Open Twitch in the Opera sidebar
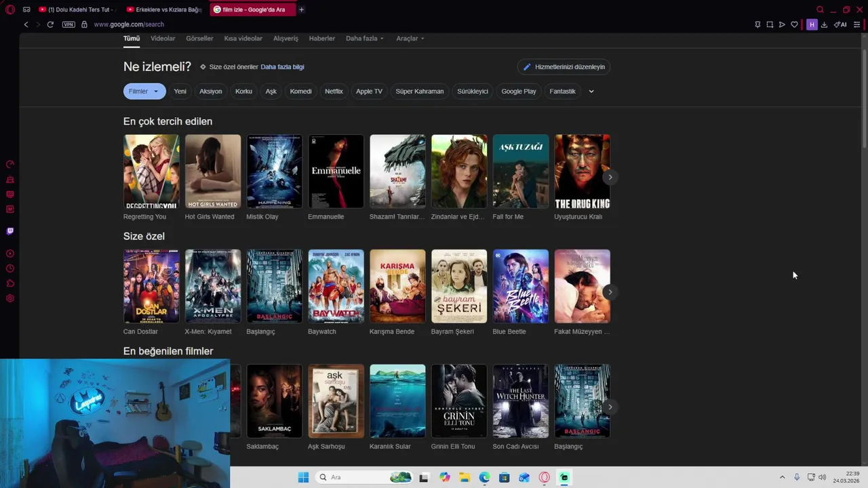This screenshot has height=488, width=868. click(x=9, y=231)
